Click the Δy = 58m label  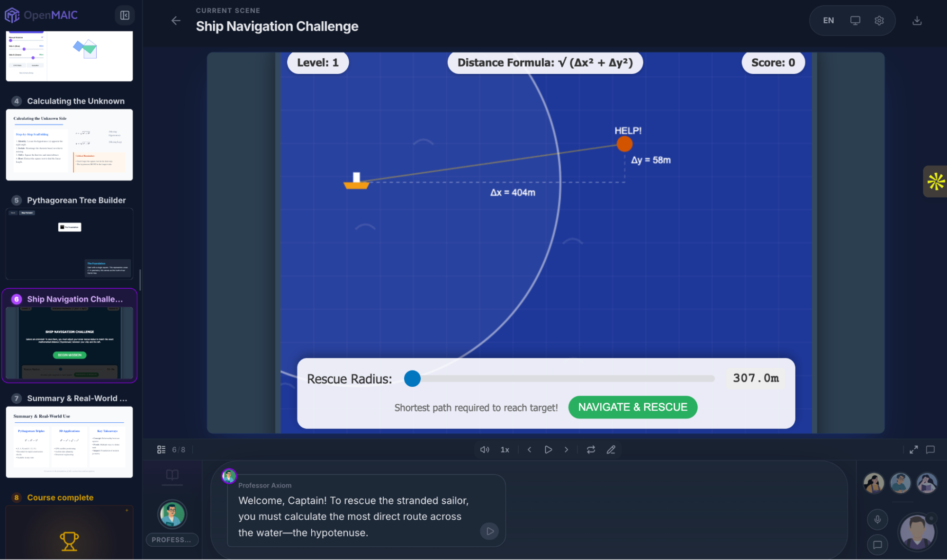(x=650, y=160)
